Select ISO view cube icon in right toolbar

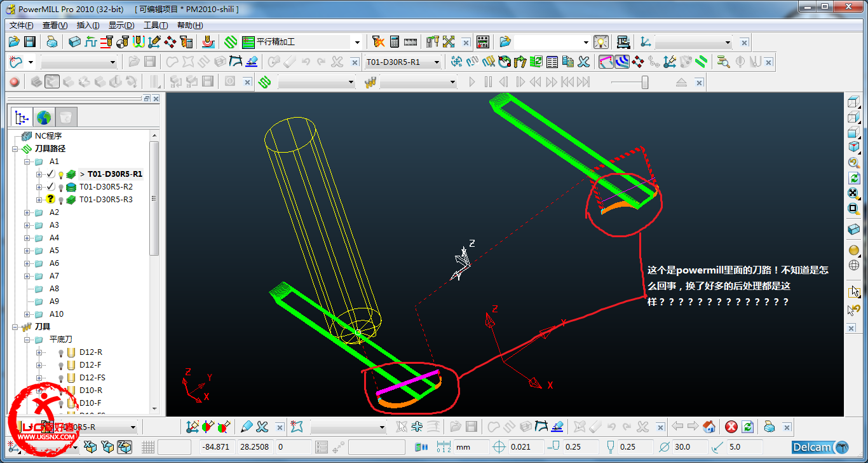pos(854,147)
